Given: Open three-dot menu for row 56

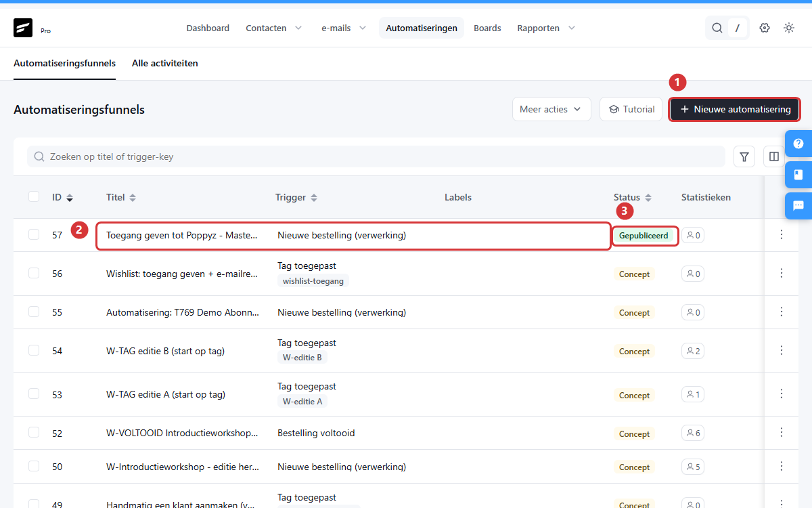Looking at the screenshot, I should tap(782, 273).
